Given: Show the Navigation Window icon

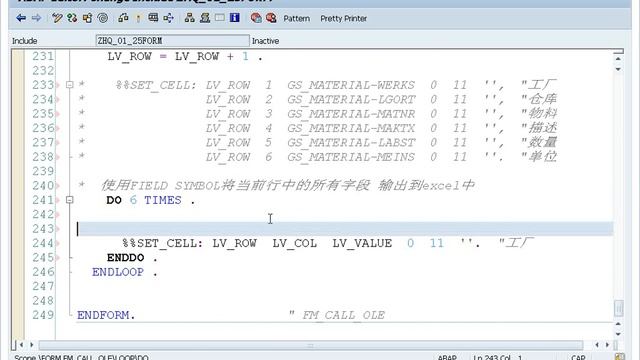Looking at the screenshot, I should pyautogui.click(x=204, y=18).
